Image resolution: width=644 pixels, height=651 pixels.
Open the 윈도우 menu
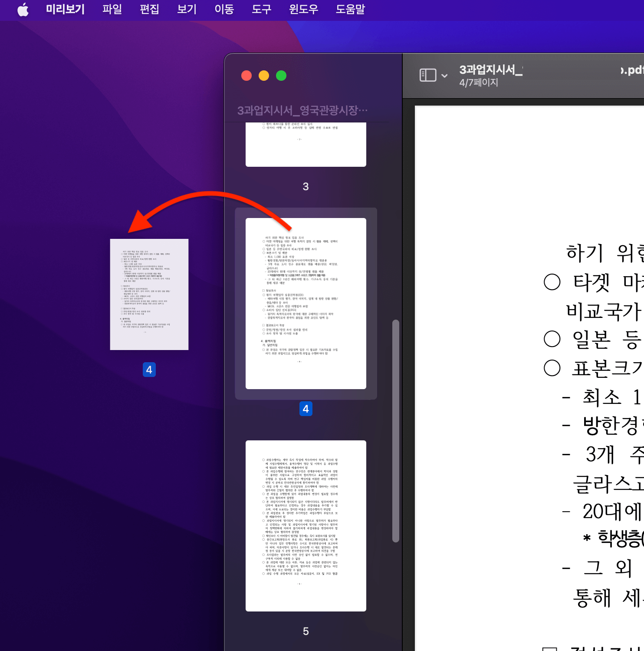pyautogui.click(x=304, y=10)
